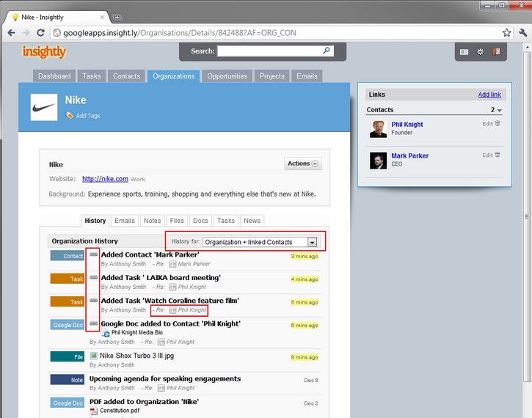Open the Contacts navigation tab
The width and height of the screenshot is (532, 418).
[126, 76]
